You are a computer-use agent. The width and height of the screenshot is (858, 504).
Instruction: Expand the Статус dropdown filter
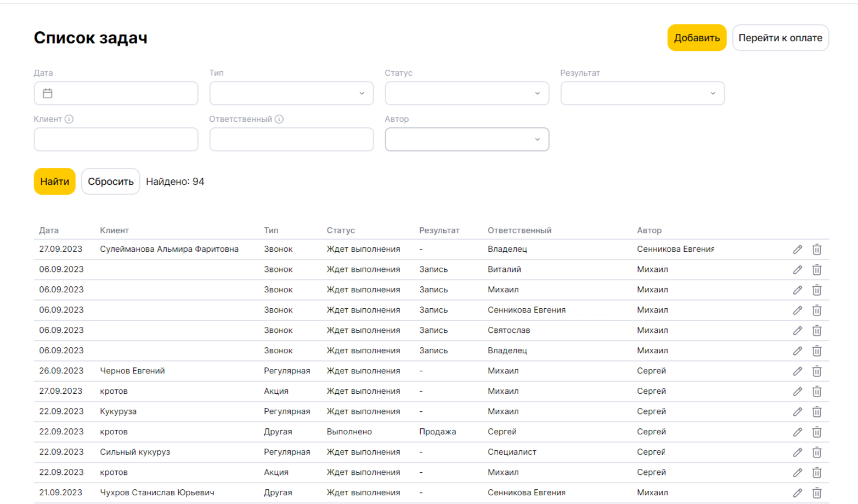click(x=467, y=94)
